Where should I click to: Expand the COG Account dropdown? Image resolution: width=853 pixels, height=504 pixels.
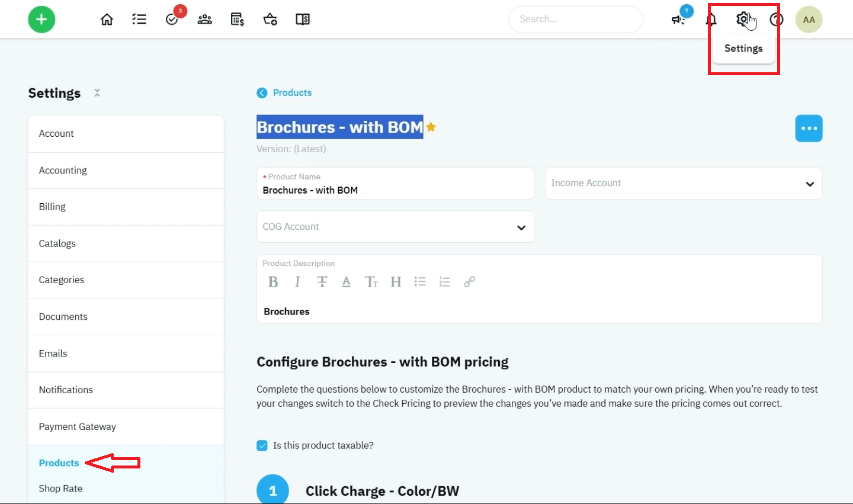395,227
